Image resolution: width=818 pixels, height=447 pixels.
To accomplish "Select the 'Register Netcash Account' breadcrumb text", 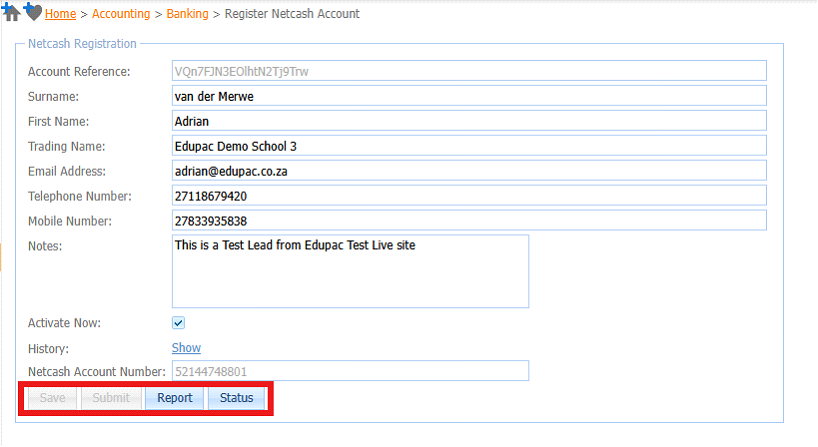I will coord(292,14).
